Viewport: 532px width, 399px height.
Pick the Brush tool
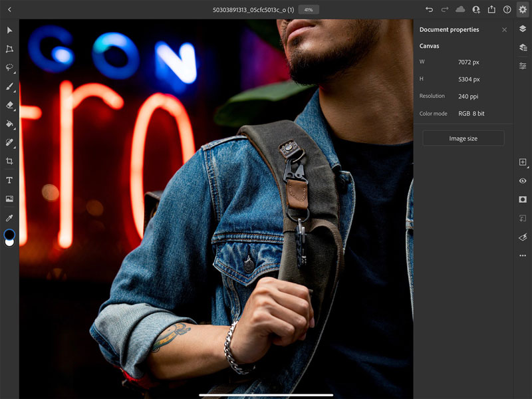pyautogui.click(x=9, y=86)
